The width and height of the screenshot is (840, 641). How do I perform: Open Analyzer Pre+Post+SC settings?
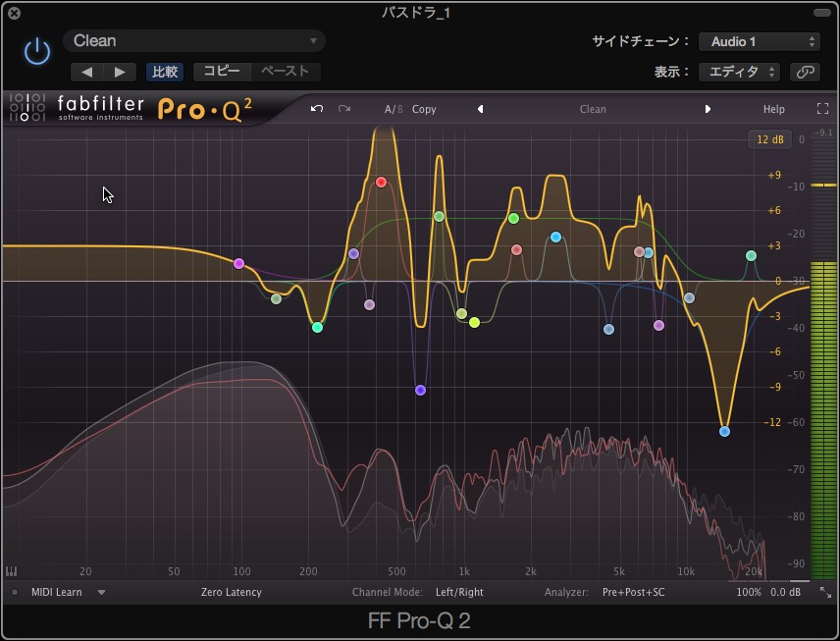coord(633,592)
